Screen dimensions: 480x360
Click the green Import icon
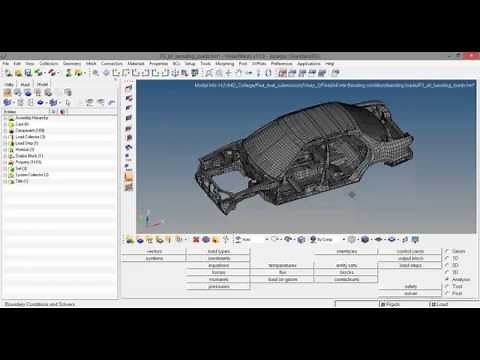pyautogui.click(x=39, y=73)
